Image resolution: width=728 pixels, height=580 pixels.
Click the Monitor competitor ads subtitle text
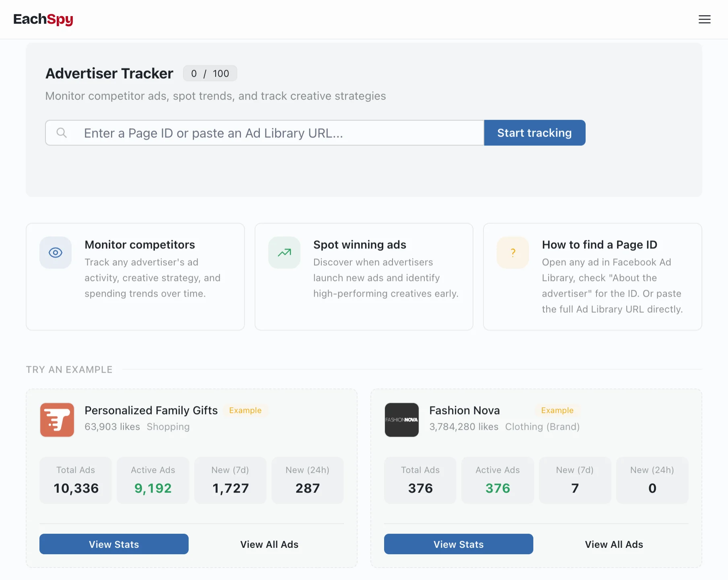pos(216,96)
